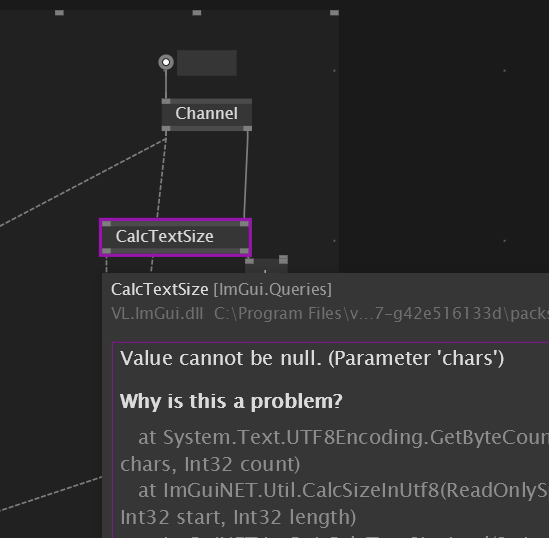The image size is (549, 538).
Task: Click CalcTextSize's top-left input pin
Action: coord(107,224)
